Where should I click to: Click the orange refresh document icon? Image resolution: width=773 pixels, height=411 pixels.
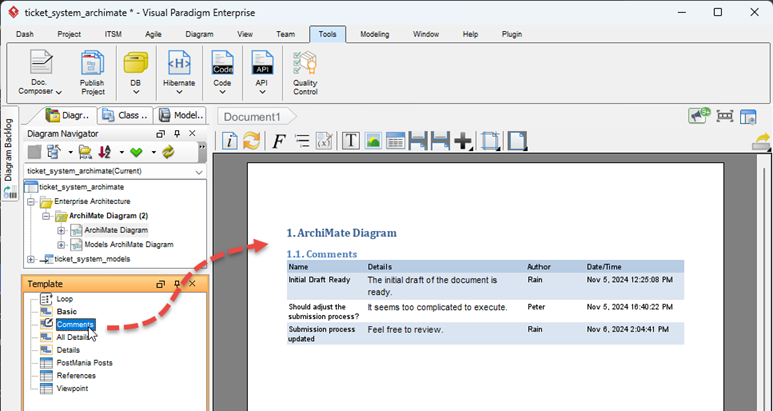[x=251, y=141]
